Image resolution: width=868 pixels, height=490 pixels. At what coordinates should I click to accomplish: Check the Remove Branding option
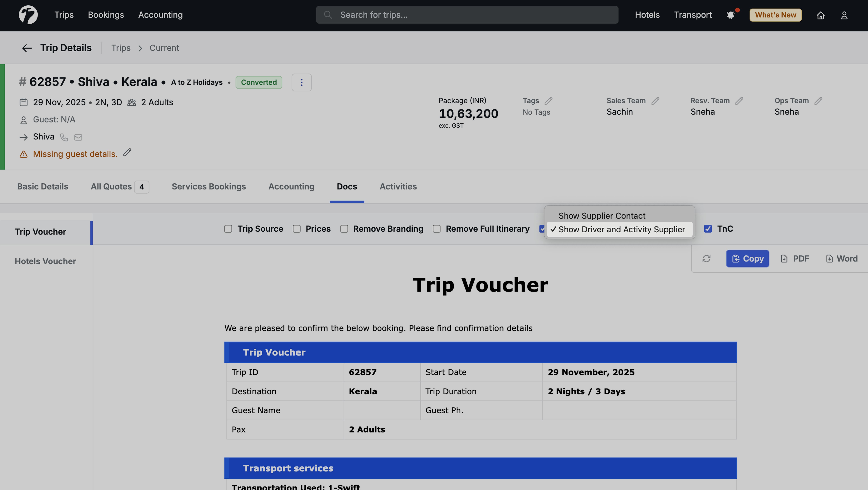coord(344,228)
